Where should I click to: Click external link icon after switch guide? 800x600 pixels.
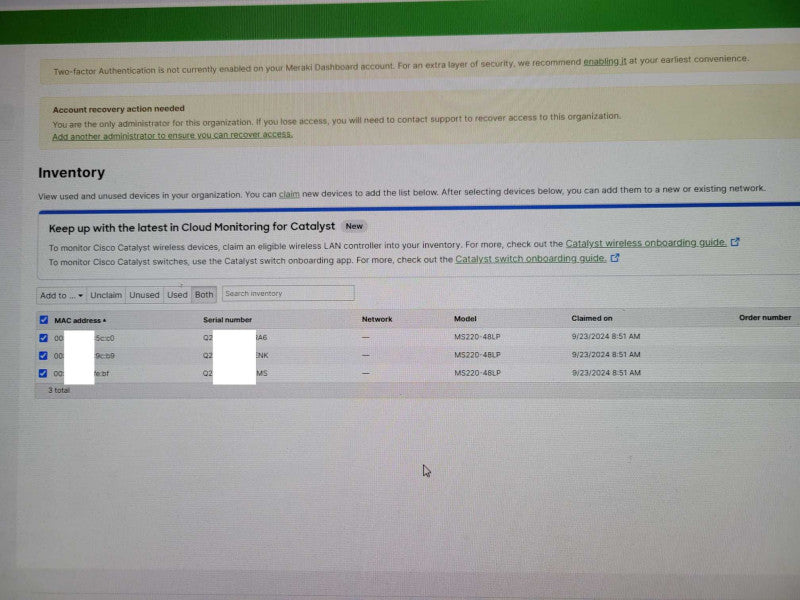pyautogui.click(x=615, y=258)
